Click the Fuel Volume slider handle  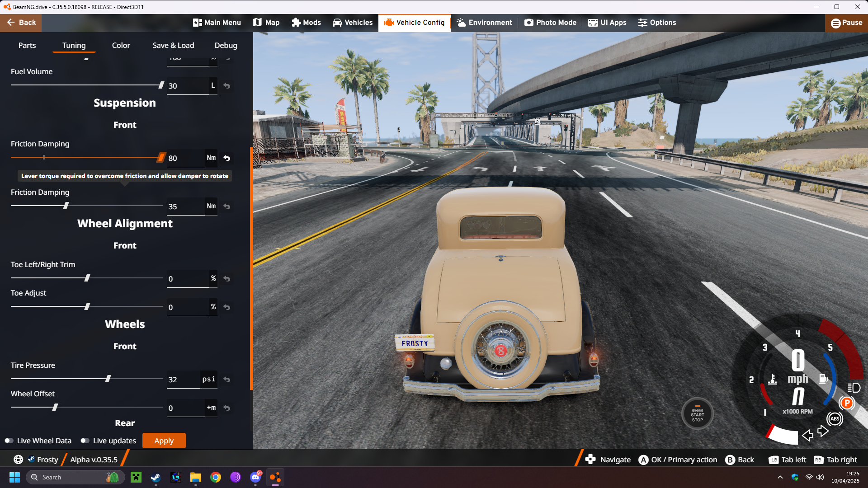click(x=161, y=85)
